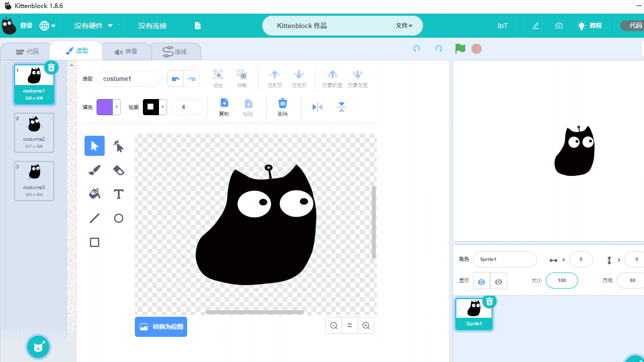Select the Eraser tool
644x362 pixels.
[118, 170]
